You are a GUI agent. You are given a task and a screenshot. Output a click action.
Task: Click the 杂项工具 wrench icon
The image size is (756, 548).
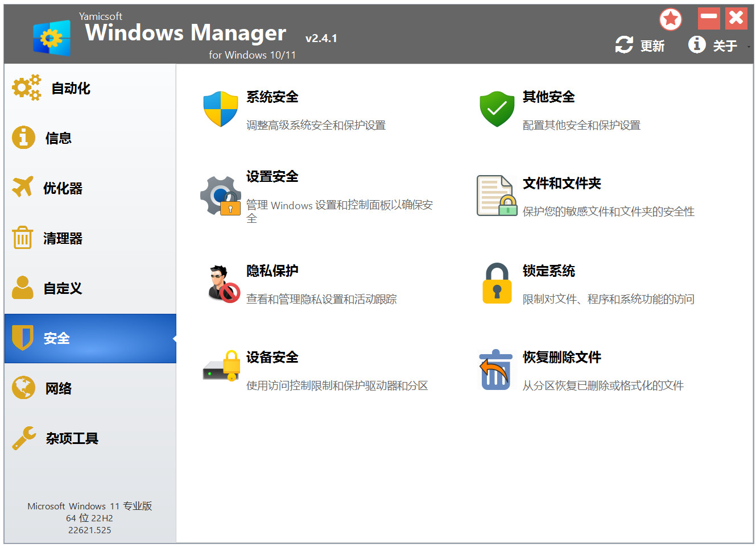[24, 438]
